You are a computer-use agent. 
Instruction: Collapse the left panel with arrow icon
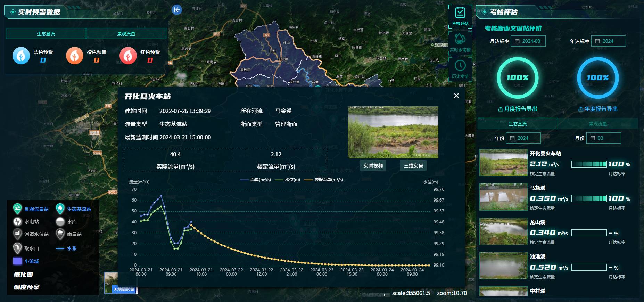tap(177, 10)
